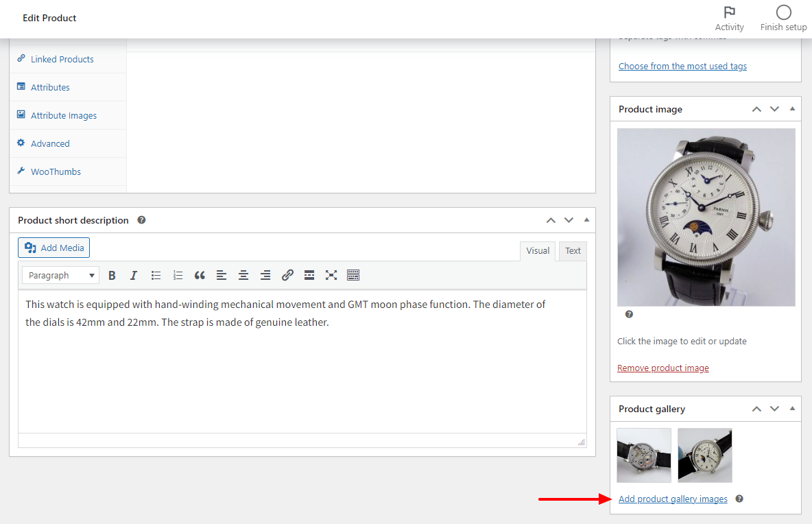
Task: Open Add product gallery images
Action: pyautogui.click(x=673, y=499)
